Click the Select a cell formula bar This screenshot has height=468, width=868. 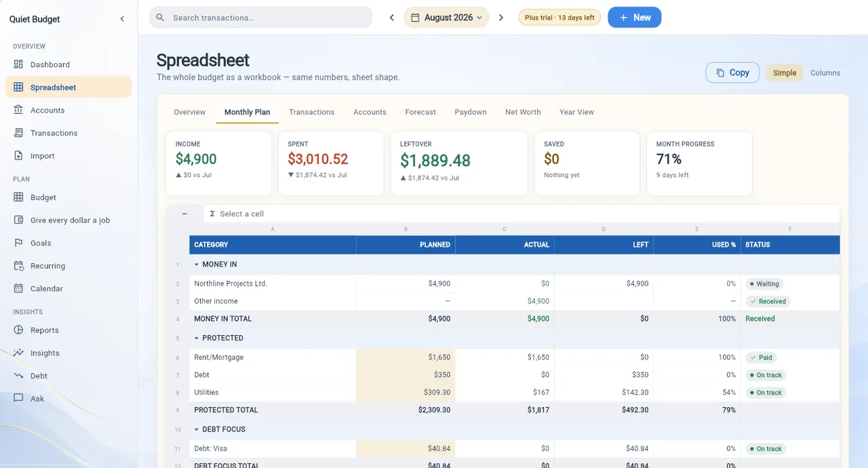point(521,214)
